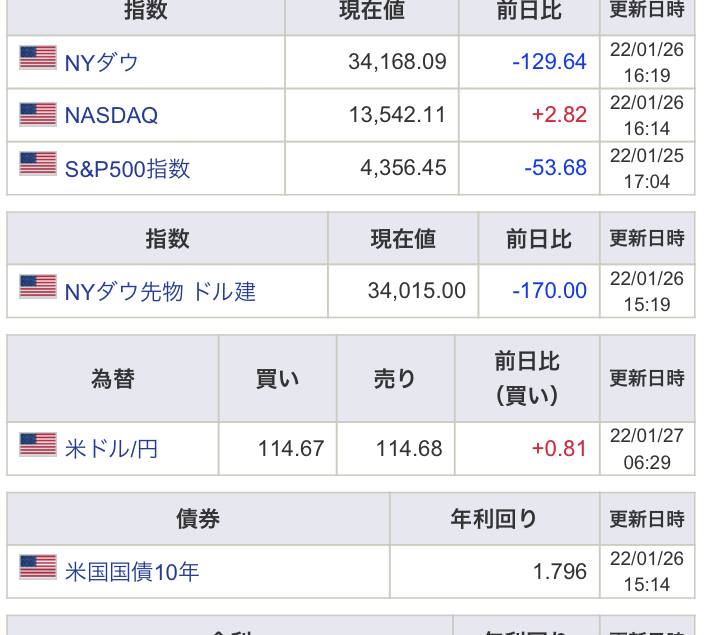The image size is (712, 635).
Task: Click the US flag beside S&P500指数
Action: click(38, 164)
